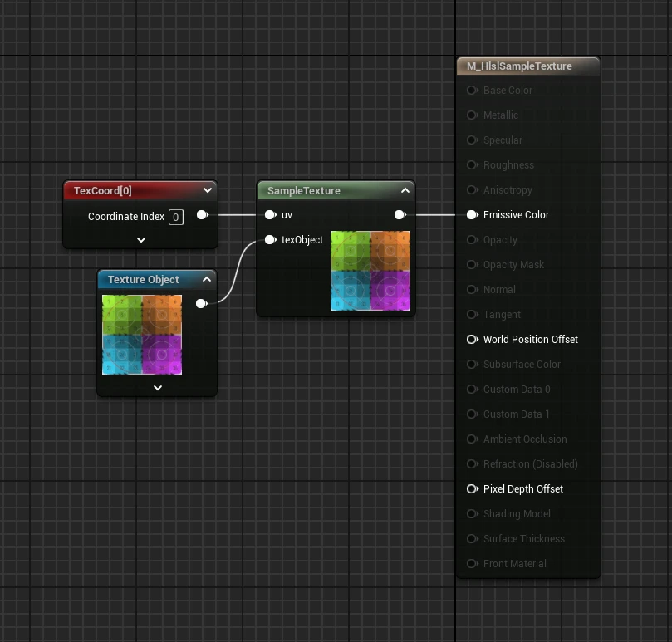Click the Texture Object output pin
This screenshot has width=672, height=642.
pos(201,304)
